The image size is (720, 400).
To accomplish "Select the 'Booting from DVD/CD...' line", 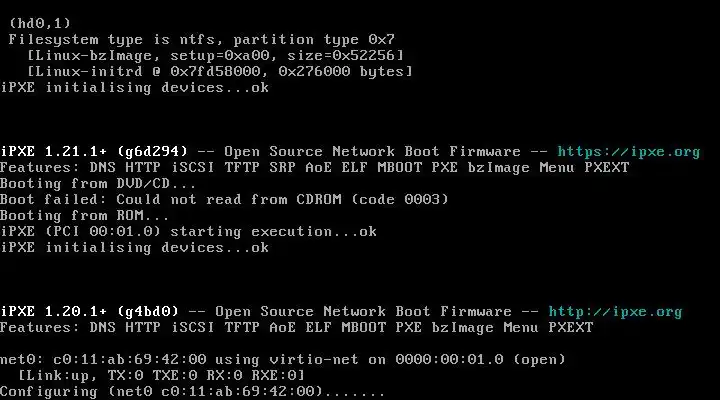I will click(98, 184).
